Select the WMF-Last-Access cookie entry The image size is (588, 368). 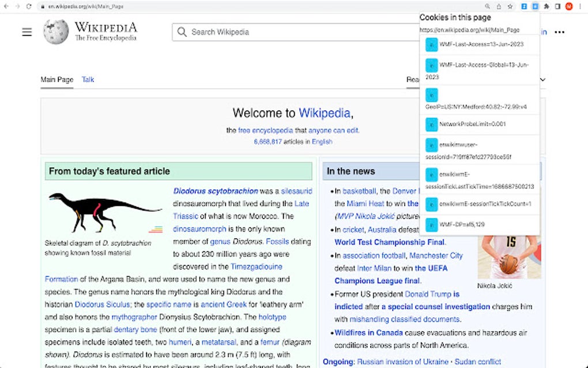click(482, 43)
